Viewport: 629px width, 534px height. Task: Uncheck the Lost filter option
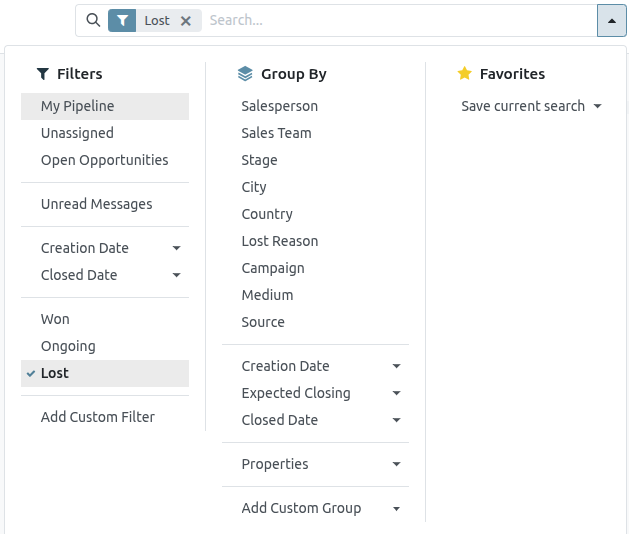(55, 373)
